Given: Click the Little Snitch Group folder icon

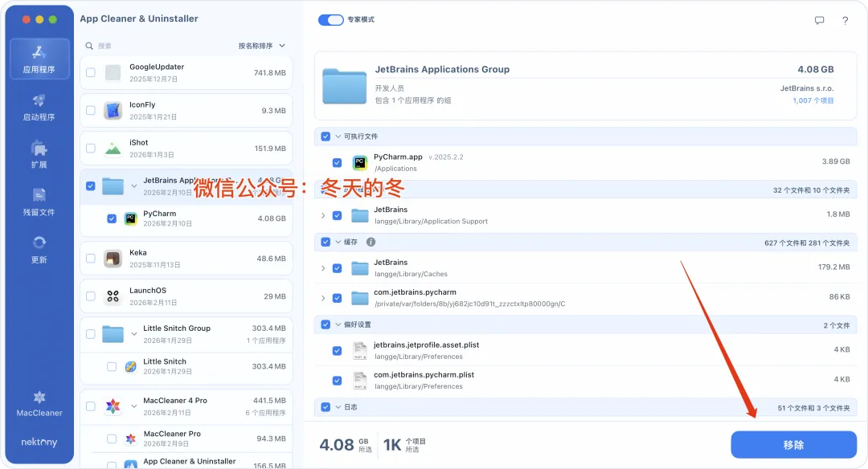Looking at the screenshot, I should click(x=113, y=334).
